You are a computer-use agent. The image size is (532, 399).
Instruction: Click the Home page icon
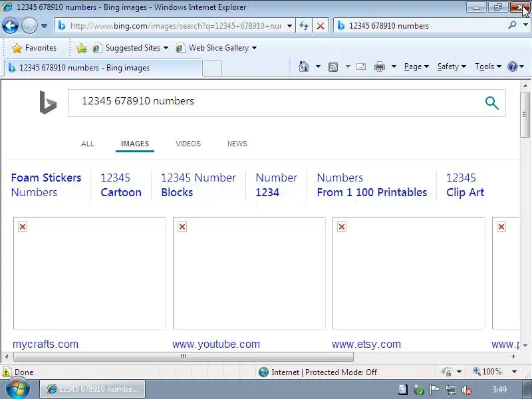point(304,66)
